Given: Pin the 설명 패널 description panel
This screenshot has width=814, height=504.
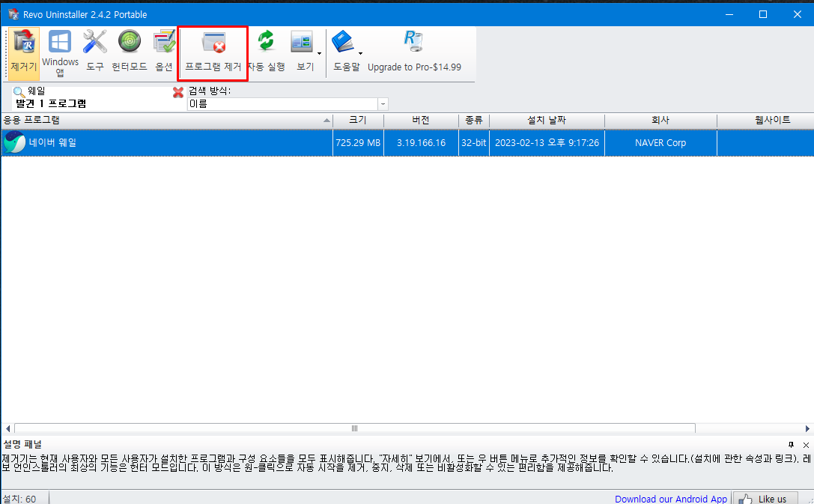Looking at the screenshot, I should point(790,444).
